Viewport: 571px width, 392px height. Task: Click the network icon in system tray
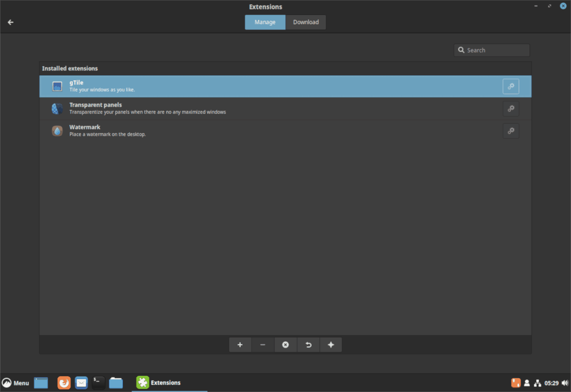[538, 382]
